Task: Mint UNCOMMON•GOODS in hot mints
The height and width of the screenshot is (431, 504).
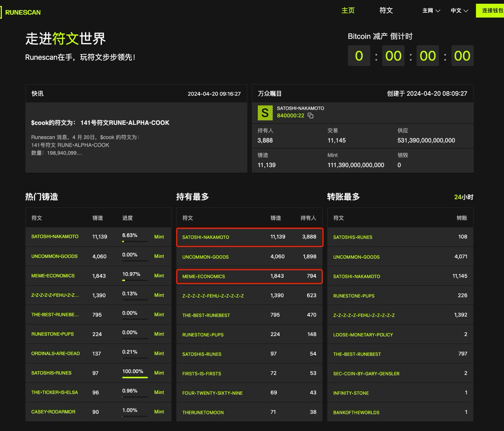Action: click(159, 256)
